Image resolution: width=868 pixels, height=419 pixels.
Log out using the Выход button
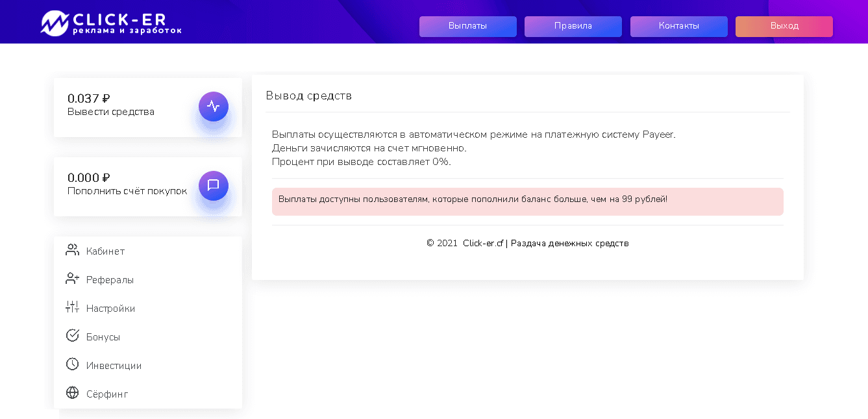point(784,26)
